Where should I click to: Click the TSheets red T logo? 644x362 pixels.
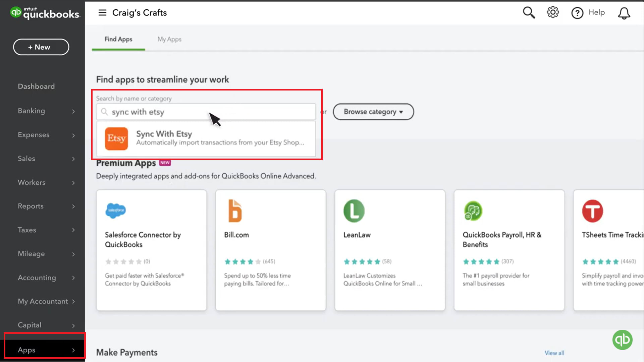pos(593,211)
